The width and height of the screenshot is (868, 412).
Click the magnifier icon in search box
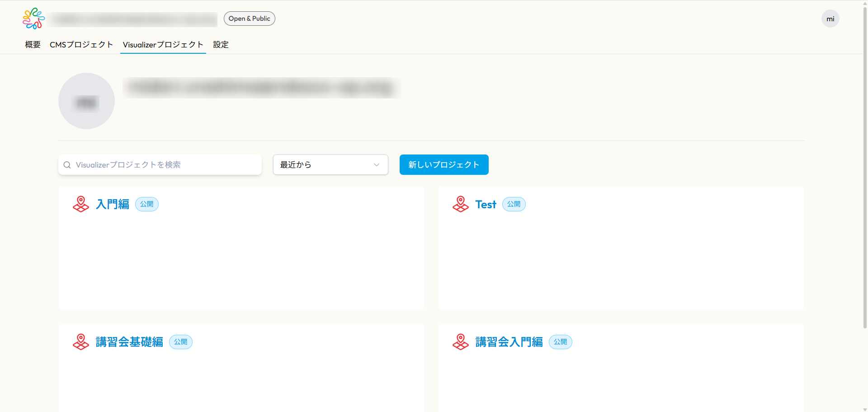[67, 165]
